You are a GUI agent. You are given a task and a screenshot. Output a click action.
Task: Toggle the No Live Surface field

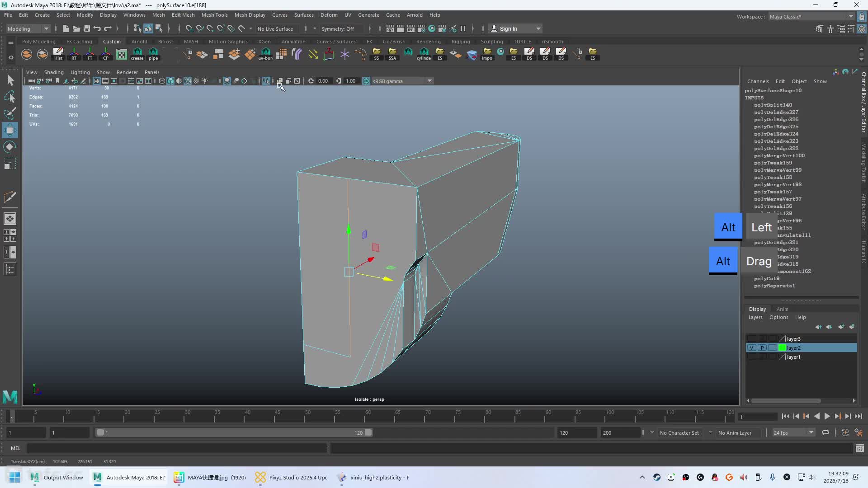(x=278, y=29)
